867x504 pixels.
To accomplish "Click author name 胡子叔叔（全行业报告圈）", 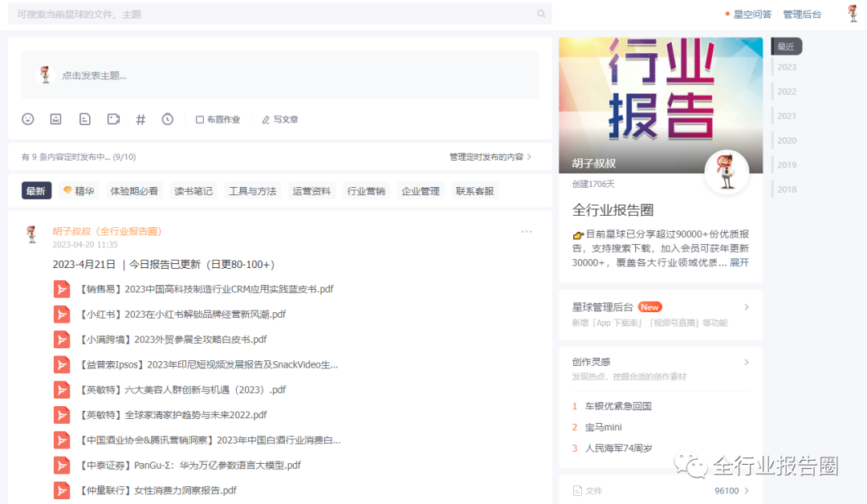I will 108,231.
